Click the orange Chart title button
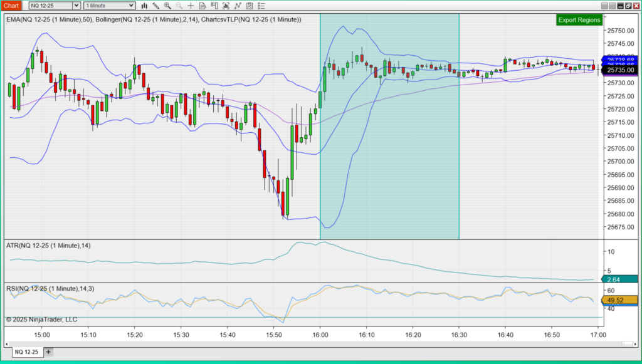 coord(12,6)
